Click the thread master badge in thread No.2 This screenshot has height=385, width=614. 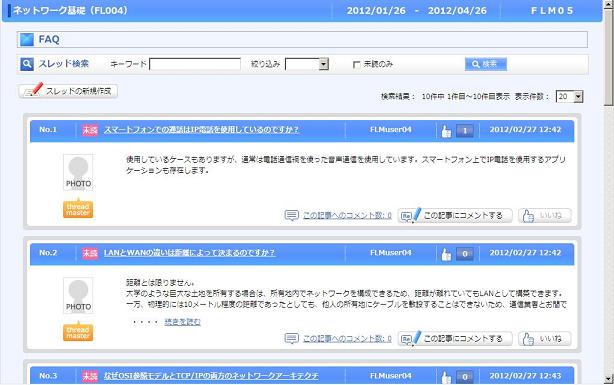[78, 332]
